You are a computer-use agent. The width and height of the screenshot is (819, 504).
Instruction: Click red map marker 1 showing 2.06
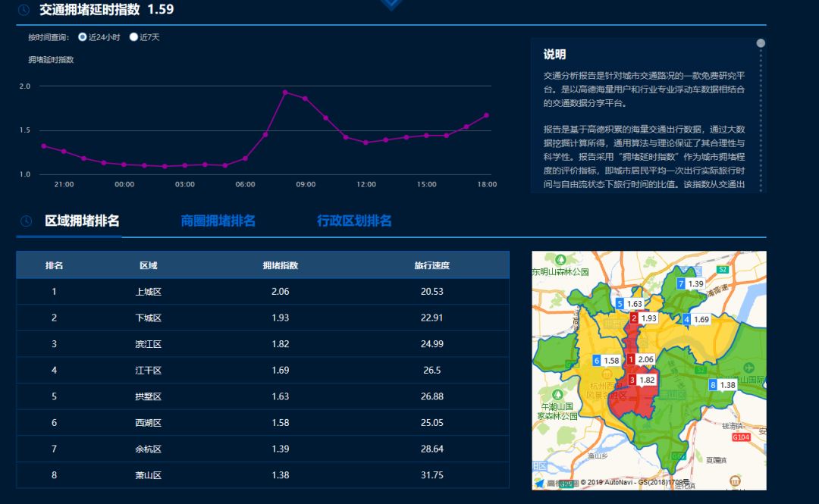coord(631,359)
